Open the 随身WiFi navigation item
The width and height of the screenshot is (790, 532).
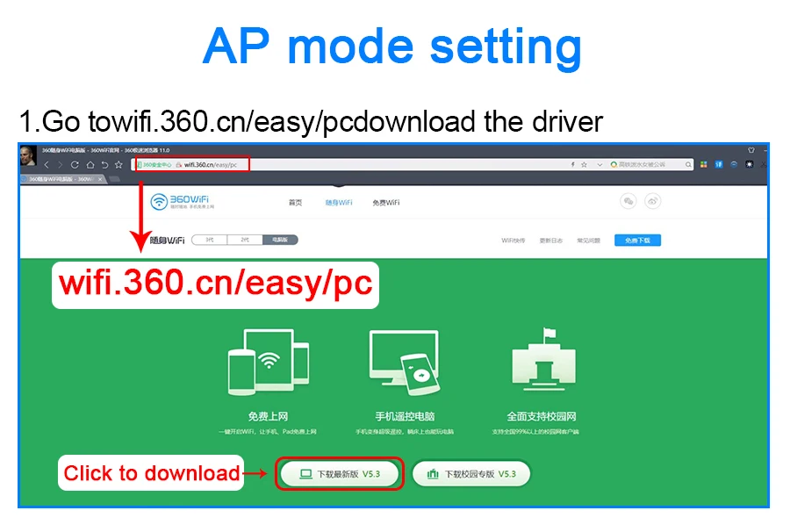pos(339,203)
